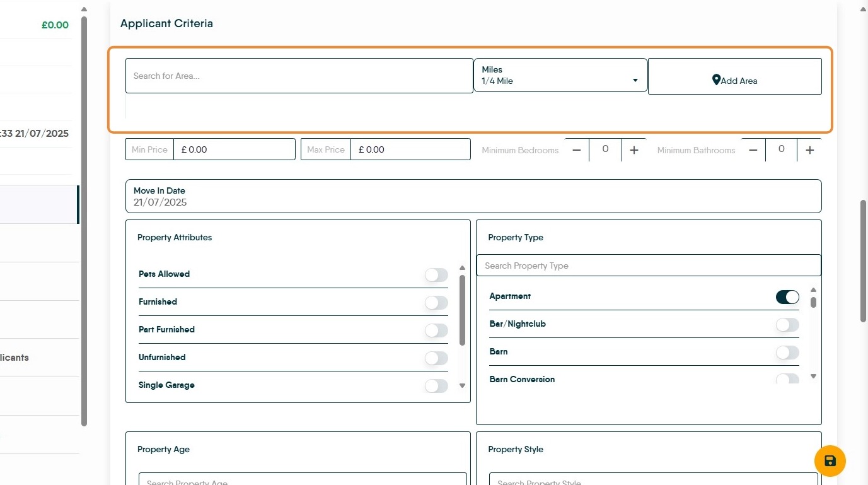Click the main page vertical scrollbar
This screenshot has height=485, width=868.
coord(863,261)
